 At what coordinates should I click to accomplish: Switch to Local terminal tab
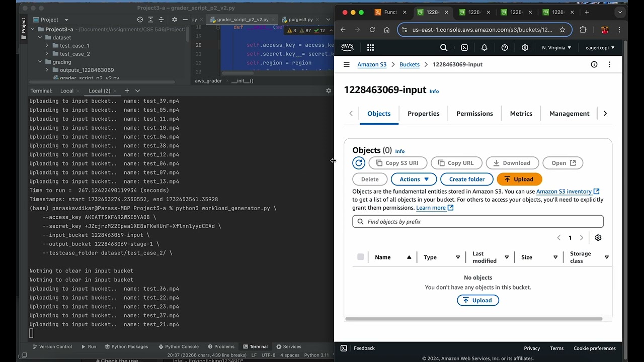(x=67, y=91)
